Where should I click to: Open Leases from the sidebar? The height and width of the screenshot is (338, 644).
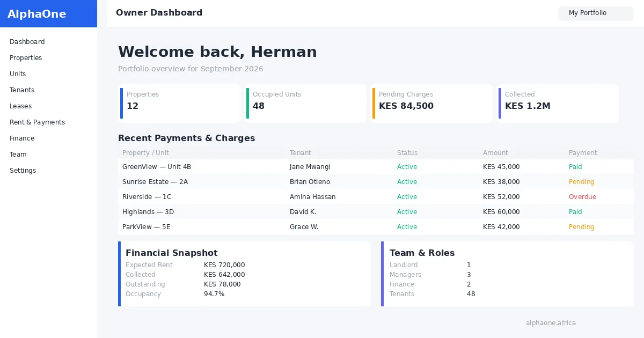tap(21, 106)
